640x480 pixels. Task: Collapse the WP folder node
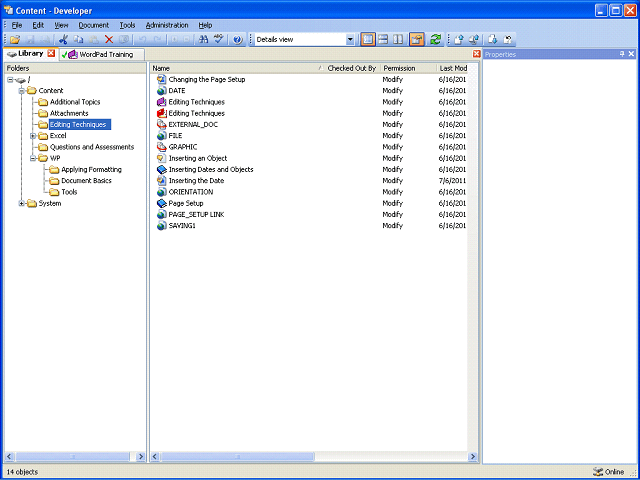pyautogui.click(x=33, y=158)
